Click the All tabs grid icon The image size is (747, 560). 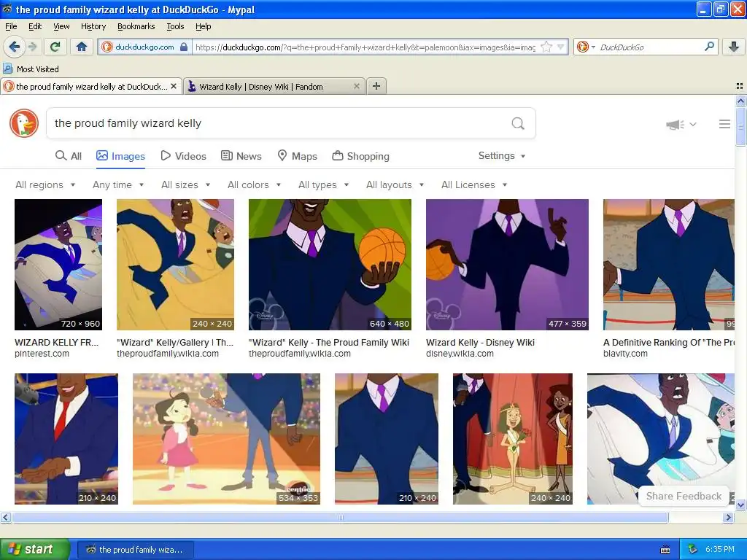click(740, 86)
